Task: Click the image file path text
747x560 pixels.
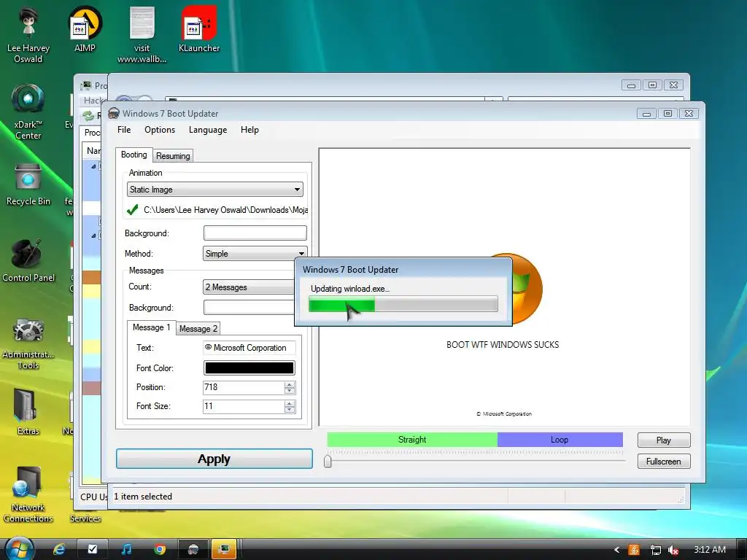Action: click(226, 210)
